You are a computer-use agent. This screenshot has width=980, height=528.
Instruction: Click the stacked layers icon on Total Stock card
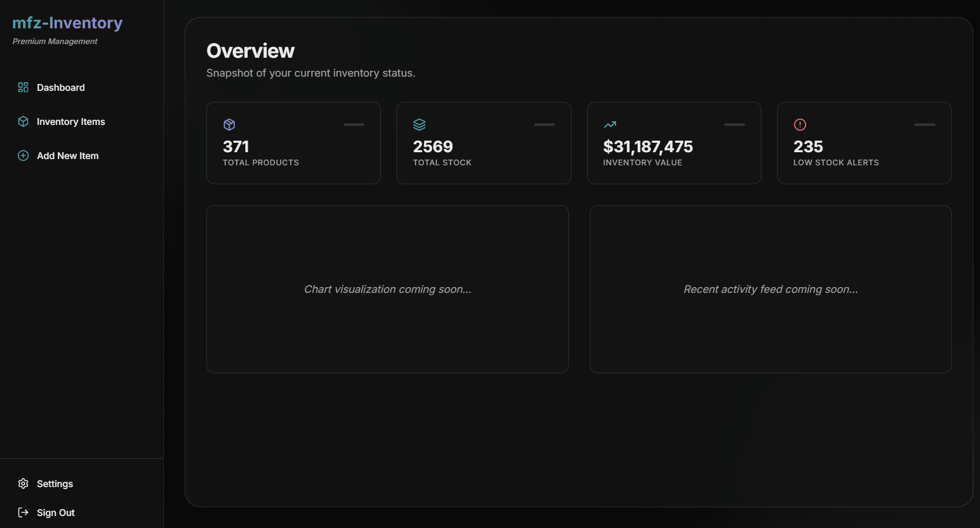pos(420,124)
